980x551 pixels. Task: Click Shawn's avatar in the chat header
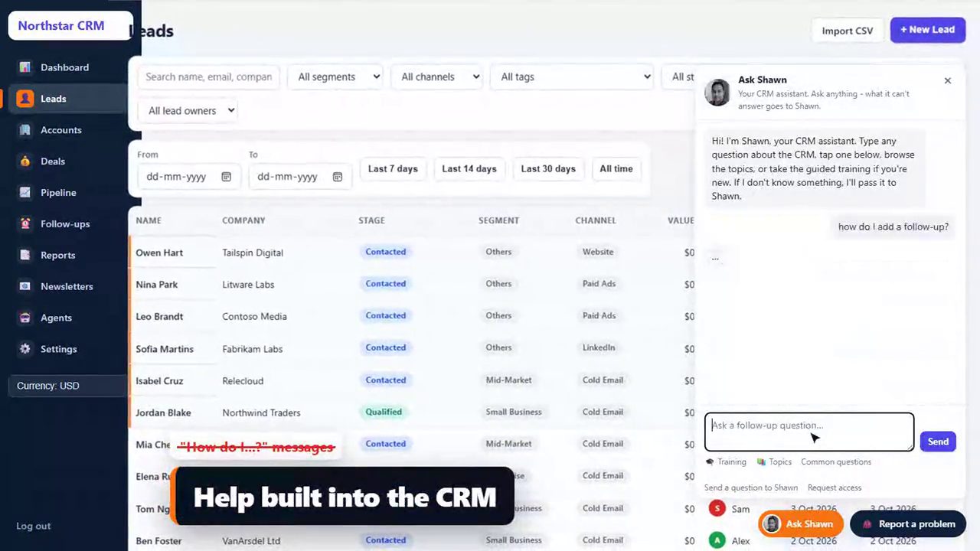click(717, 93)
